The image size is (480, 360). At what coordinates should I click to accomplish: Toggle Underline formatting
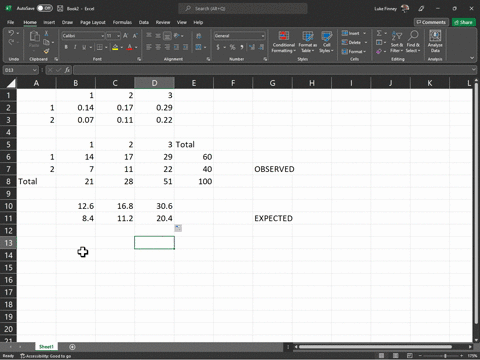pos(84,47)
